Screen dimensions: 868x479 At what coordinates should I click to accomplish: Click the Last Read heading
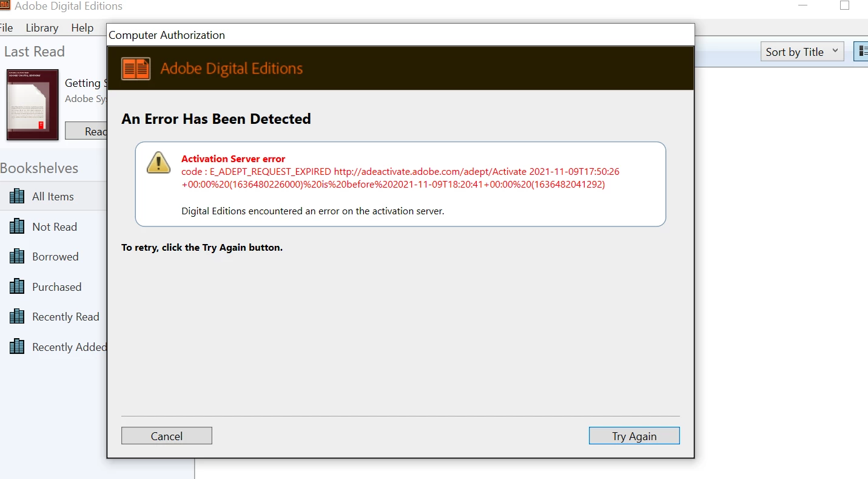[x=35, y=52]
